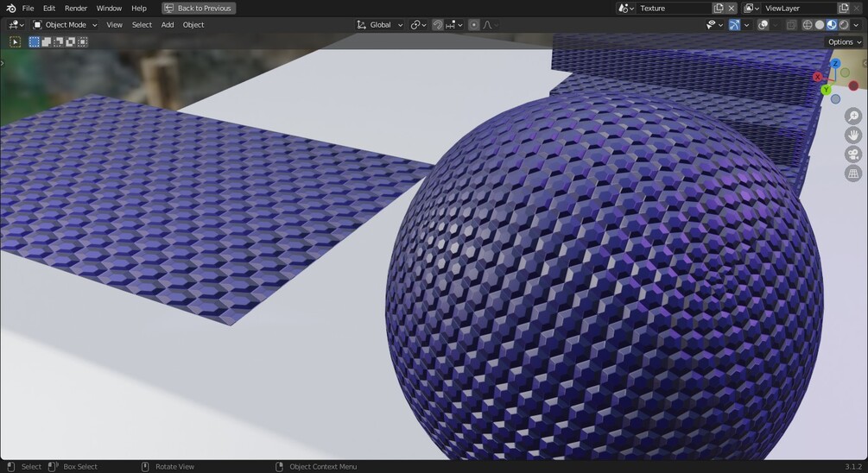Screen dimensions: 868x473
Task: Click the Y axis gizmo handle
Action: pos(826,89)
